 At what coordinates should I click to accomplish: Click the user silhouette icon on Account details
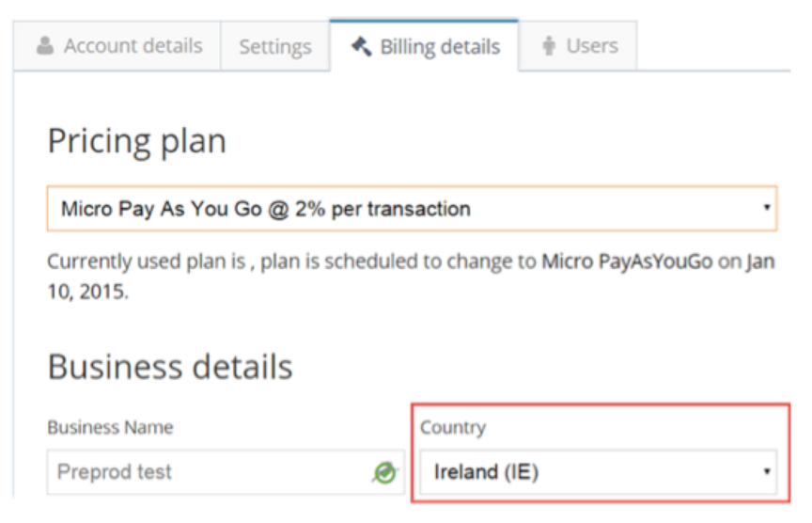(x=45, y=46)
